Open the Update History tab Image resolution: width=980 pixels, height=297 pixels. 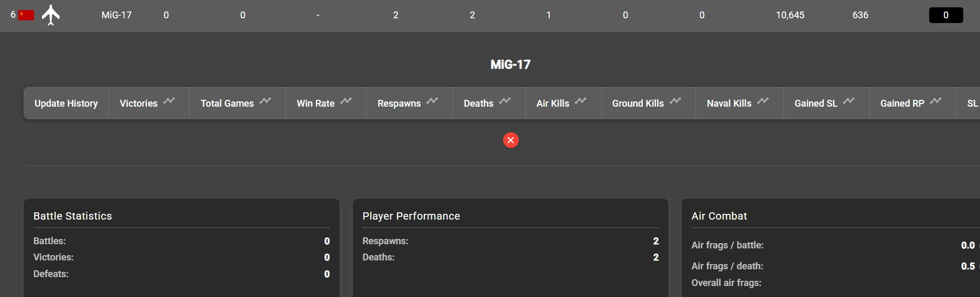pos(66,104)
